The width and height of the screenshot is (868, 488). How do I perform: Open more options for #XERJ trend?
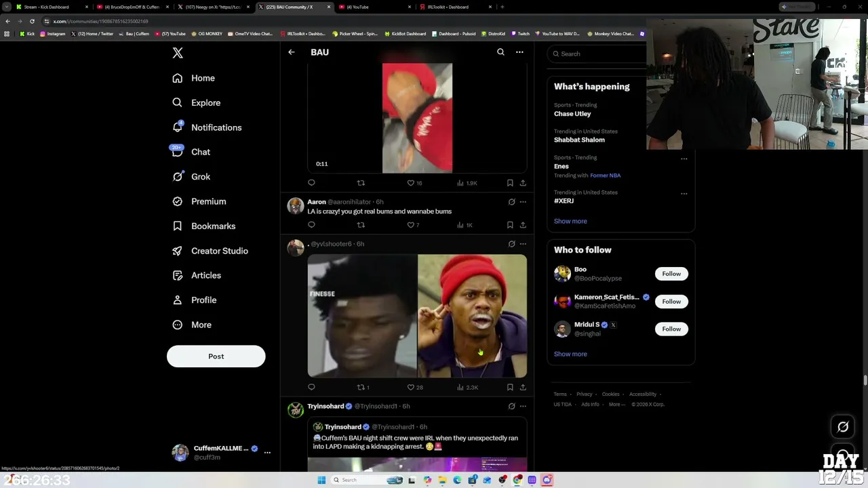click(x=684, y=194)
